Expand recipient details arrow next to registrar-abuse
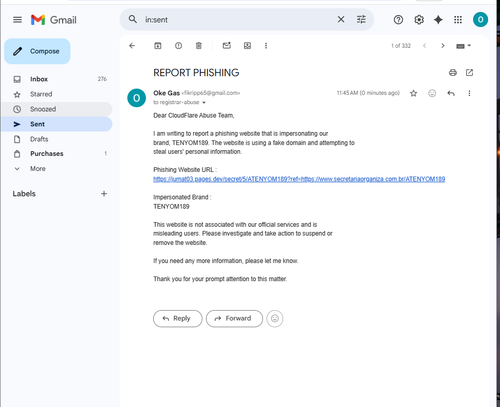The width and height of the screenshot is (500, 407). coord(204,103)
